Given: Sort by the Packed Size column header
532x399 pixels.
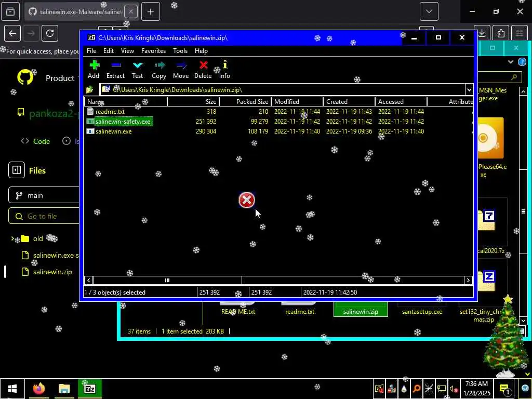Looking at the screenshot, I should coord(245,101).
